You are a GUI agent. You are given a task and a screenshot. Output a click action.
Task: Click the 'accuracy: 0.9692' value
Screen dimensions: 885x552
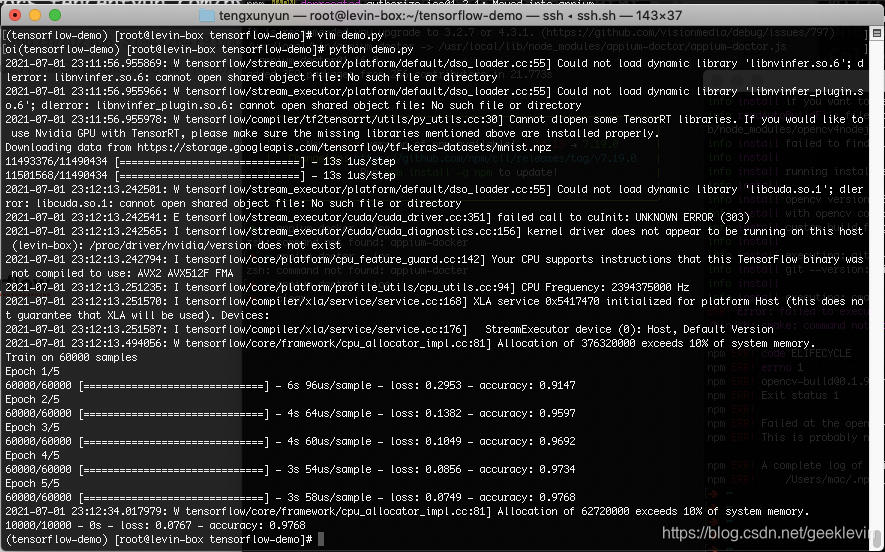pyautogui.click(x=527, y=441)
